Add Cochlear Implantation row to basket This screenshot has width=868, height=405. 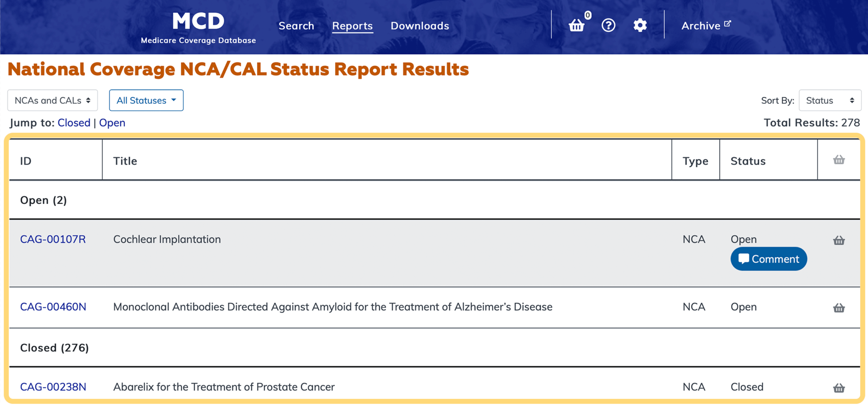pos(838,240)
